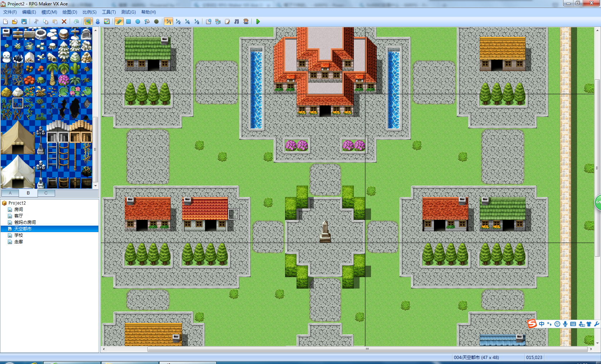
Task: Switch to Region mode colored grid icon
Action: tap(107, 22)
